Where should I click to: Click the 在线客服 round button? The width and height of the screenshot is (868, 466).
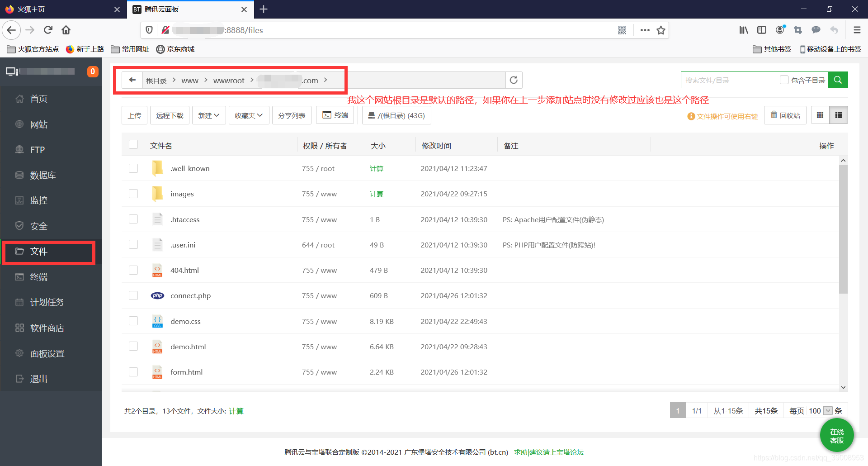(x=837, y=436)
